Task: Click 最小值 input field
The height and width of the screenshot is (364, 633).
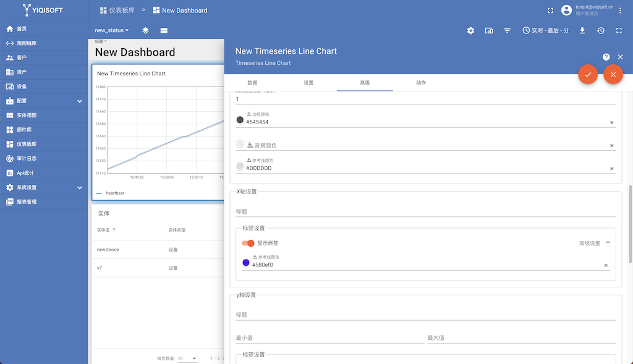Action: click(x=330, y=338)
